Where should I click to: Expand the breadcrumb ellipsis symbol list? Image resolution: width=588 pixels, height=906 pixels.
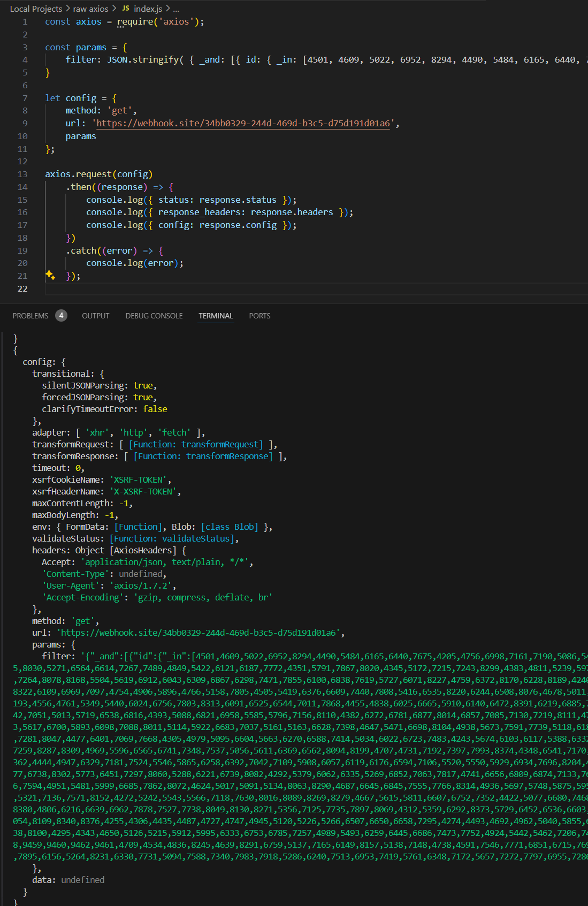176,9
